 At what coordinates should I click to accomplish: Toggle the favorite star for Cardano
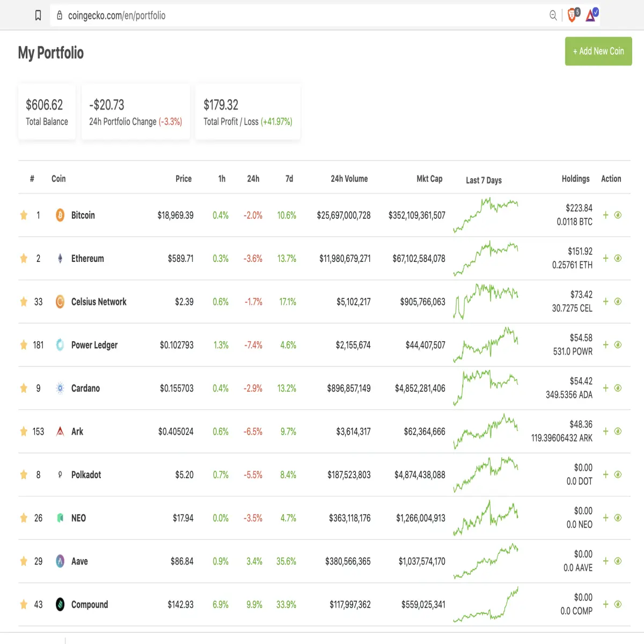pos(24,388)
